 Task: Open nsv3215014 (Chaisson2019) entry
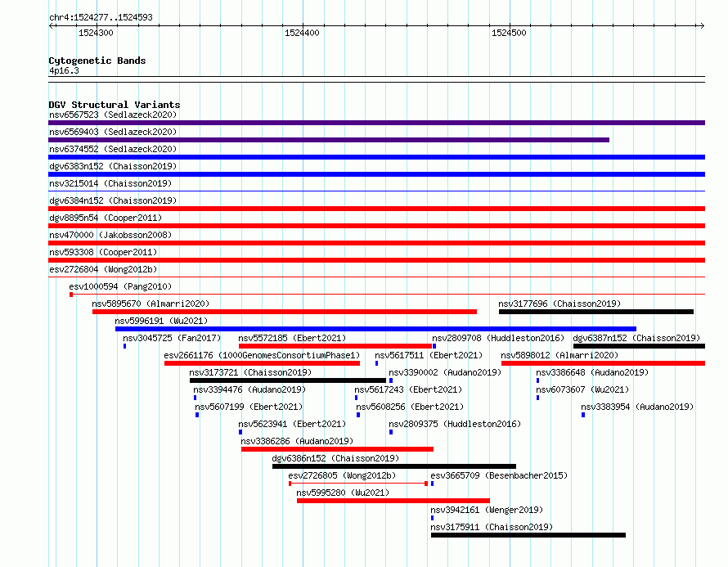[x=110, y=183]
